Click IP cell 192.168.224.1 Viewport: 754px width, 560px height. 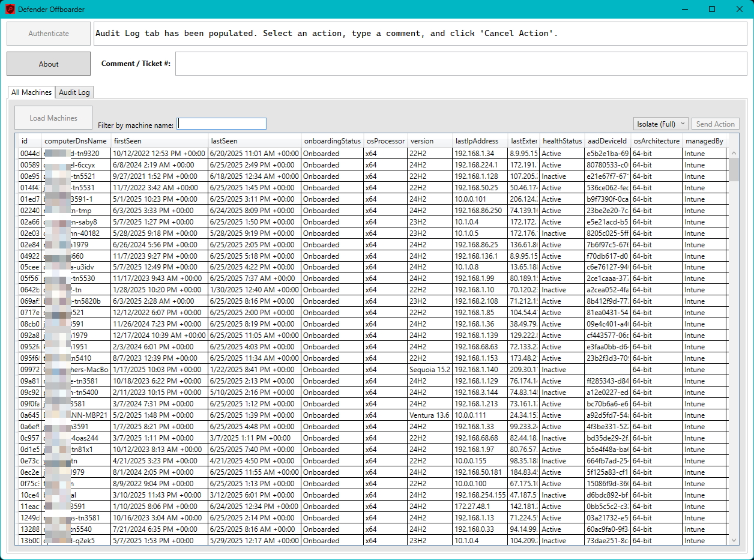pos(480,165)
